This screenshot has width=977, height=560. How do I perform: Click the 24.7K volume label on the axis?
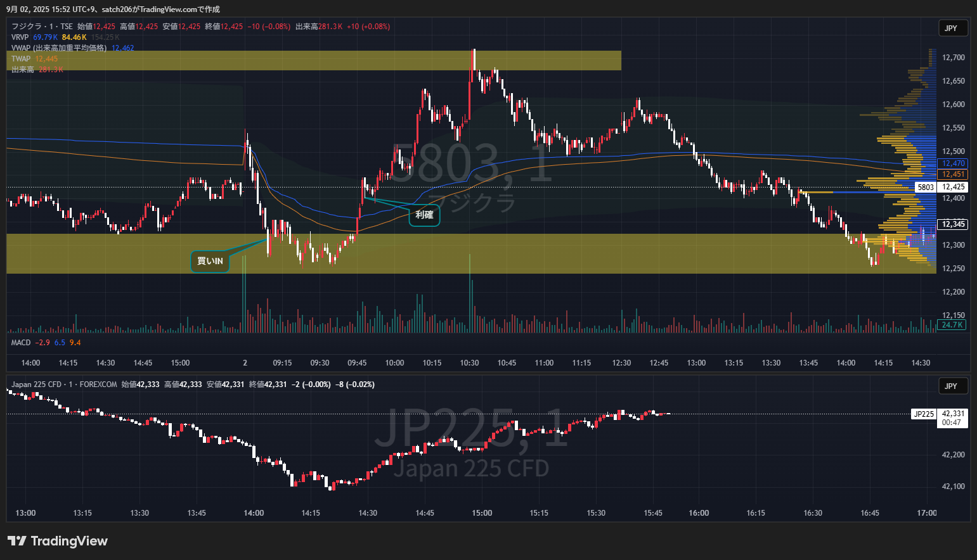[952, 325]
